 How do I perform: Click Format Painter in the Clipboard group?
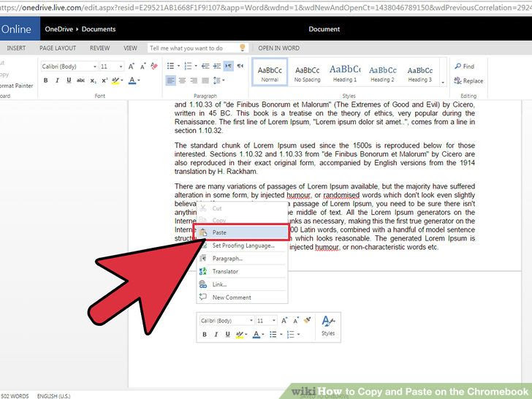click(17, 85)
